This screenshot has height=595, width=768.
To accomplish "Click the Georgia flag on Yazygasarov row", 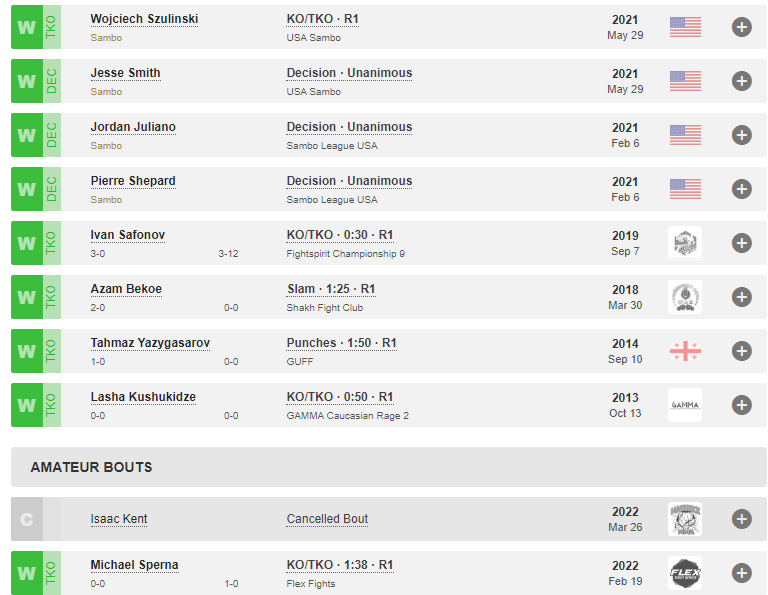I will pos(685,351).
